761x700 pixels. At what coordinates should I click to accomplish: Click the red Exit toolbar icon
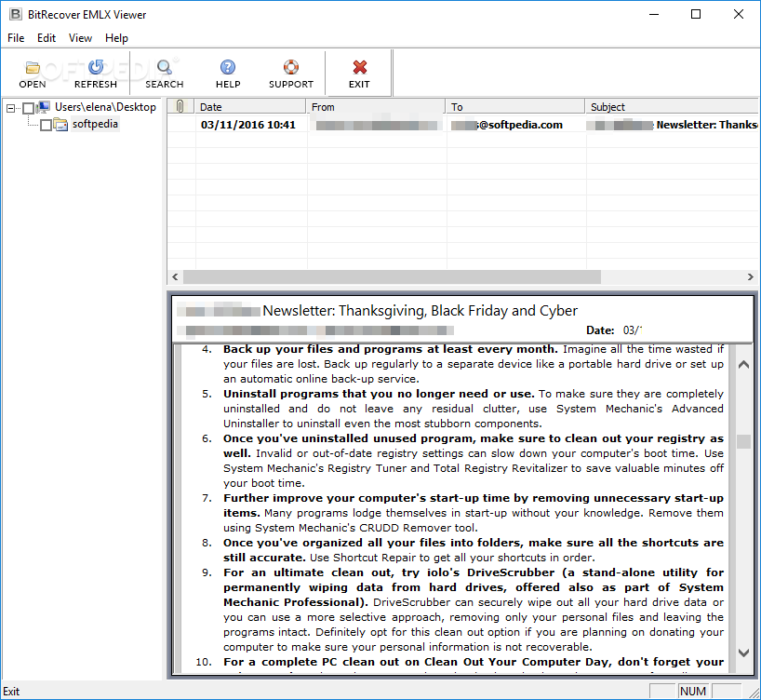360,68
